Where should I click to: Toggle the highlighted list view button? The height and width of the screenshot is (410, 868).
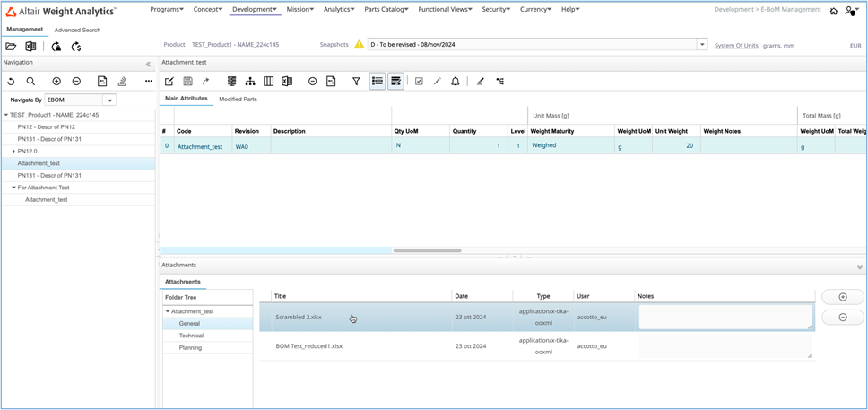pos(378,82)
